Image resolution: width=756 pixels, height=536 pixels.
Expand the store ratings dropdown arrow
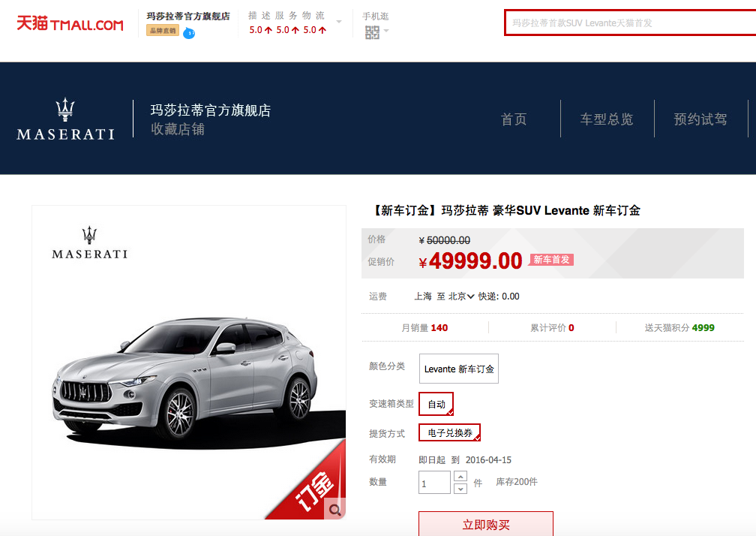pyautogui.click(x=339, y=22)
